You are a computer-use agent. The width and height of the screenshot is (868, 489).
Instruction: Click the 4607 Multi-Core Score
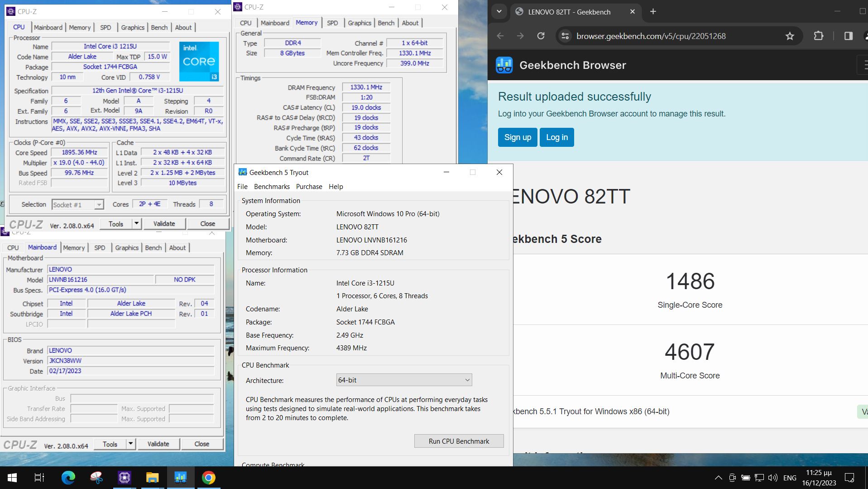(x=690, y=352)
